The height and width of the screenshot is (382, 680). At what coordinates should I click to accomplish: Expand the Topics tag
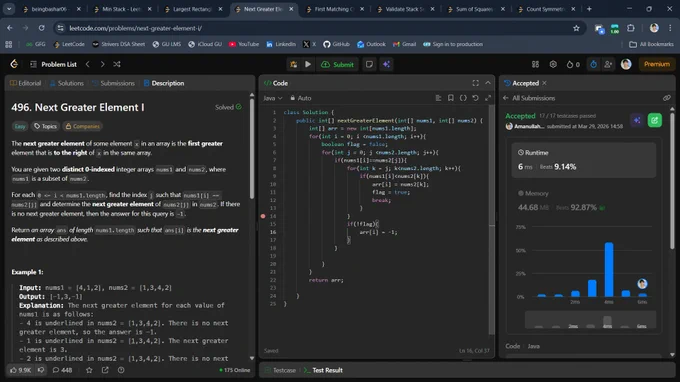[46, 126]
